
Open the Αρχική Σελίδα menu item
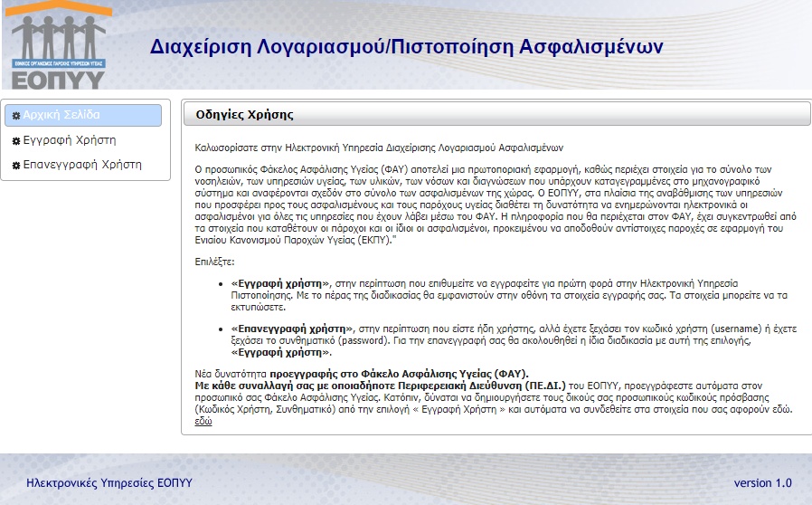(x=83, y=115)
